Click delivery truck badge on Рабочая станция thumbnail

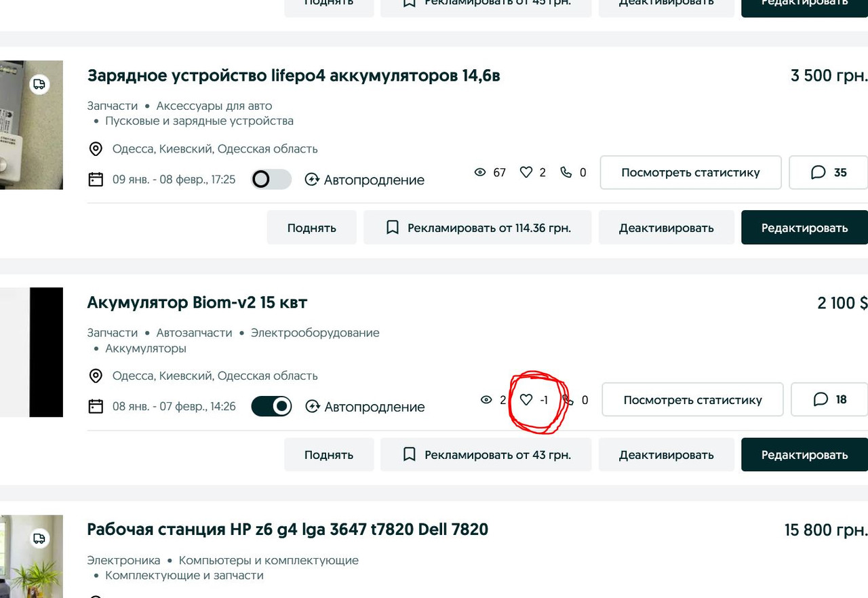coord(39,538)
